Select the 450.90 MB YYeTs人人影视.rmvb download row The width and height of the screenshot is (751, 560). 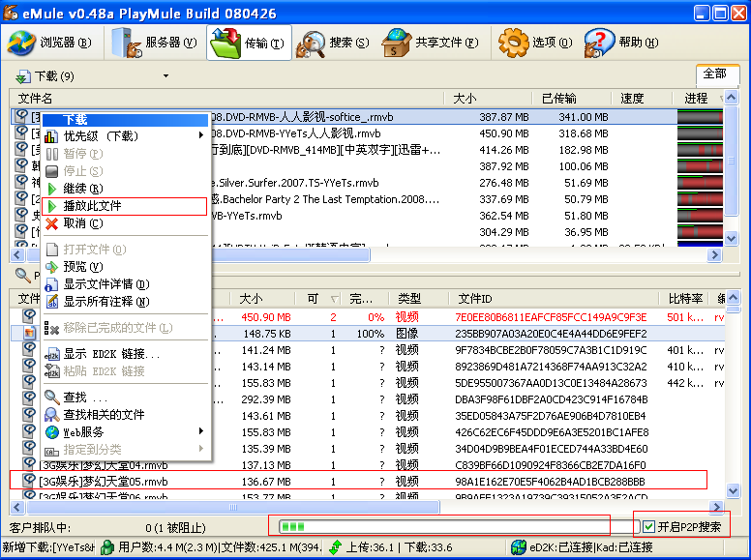point(367,133)
